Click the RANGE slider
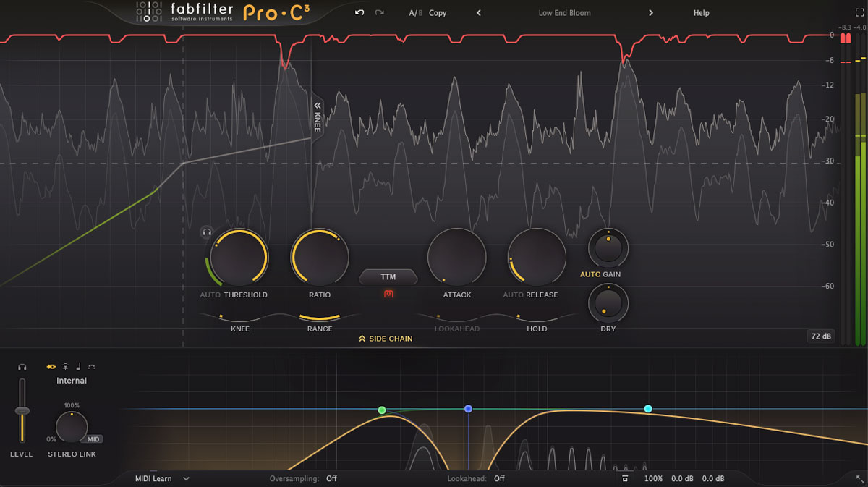The image size is (868, 487). coord(320,318)
